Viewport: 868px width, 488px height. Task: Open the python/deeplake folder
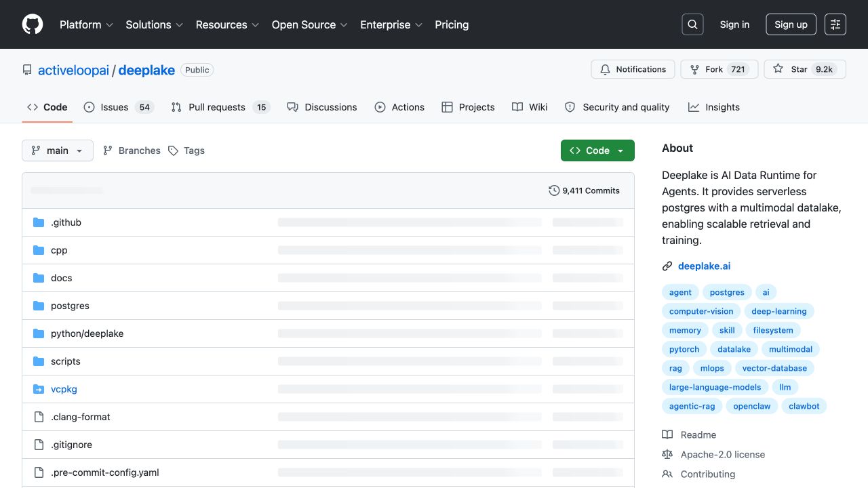click(x=87, y=333)
